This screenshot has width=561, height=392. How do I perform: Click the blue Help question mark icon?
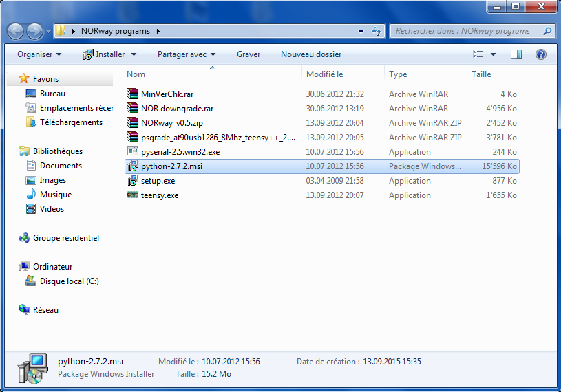pos(541,54)
